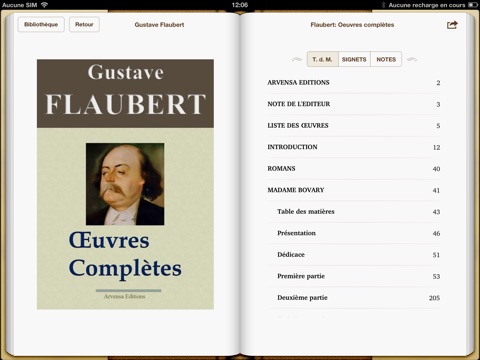
Task: Open ARVENSA EDITIONS chapter entry
Action: coord(354,83)
